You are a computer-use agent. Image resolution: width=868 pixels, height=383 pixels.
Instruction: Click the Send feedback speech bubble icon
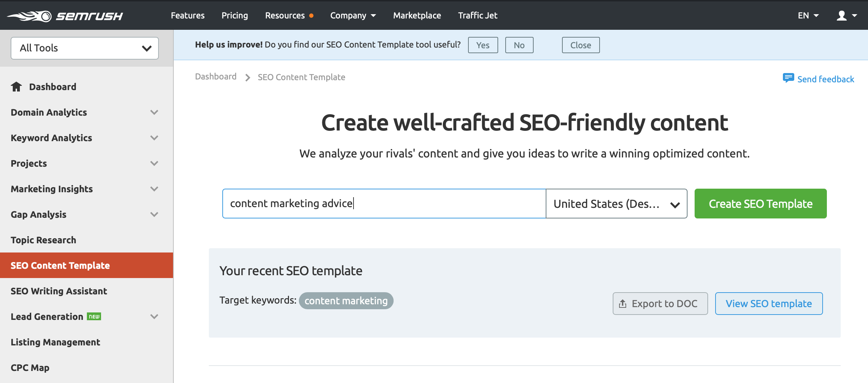point(789,78)
